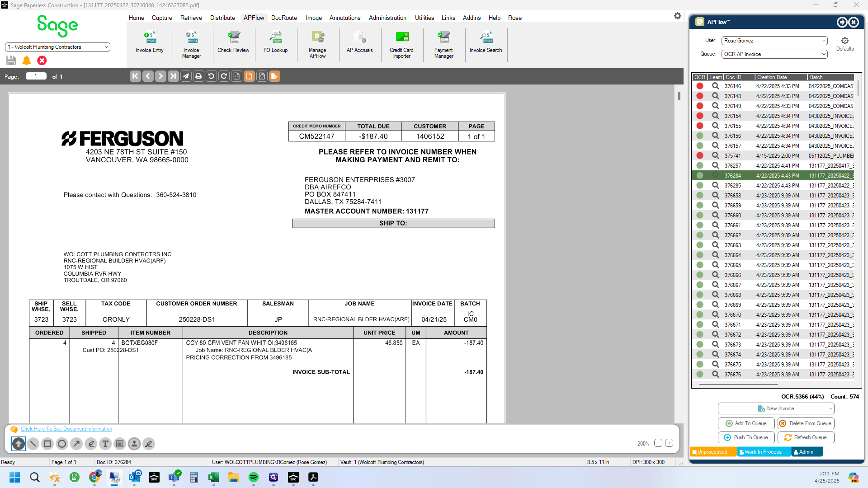
Task: Switch to the Work In Process tab
Action: (763, 452)
